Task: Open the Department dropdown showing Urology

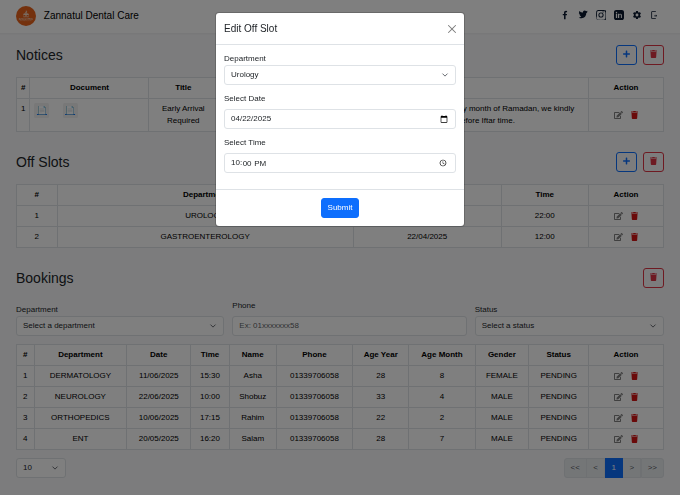Action: click(340, 75)
